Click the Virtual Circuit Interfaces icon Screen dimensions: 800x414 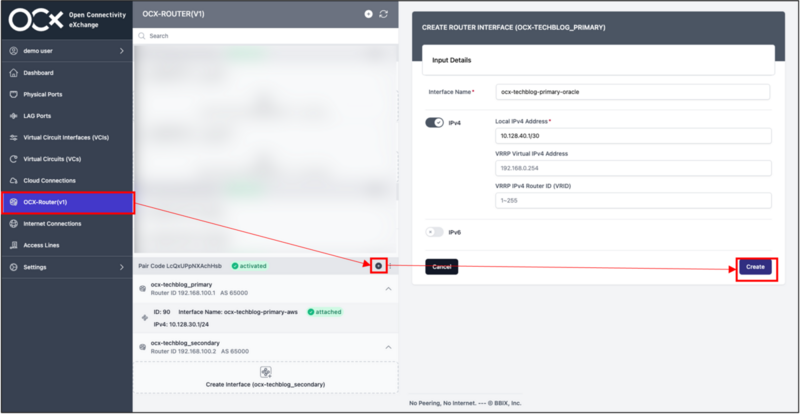[x=14, y=137]
